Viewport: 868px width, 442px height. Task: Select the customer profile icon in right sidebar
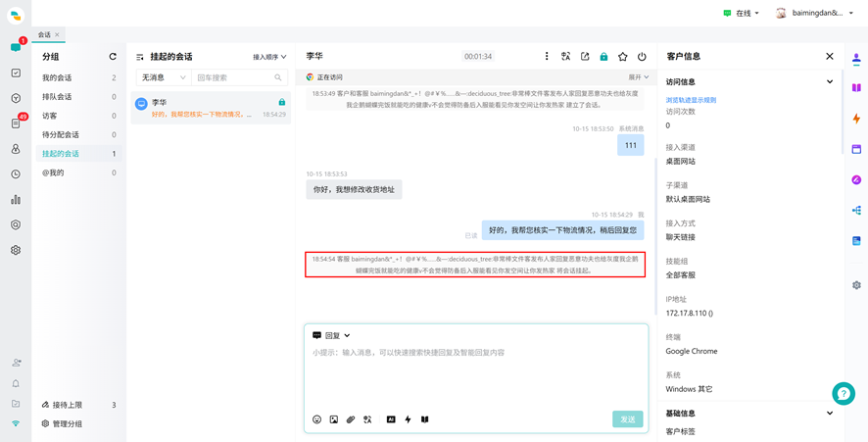point(856,57)
